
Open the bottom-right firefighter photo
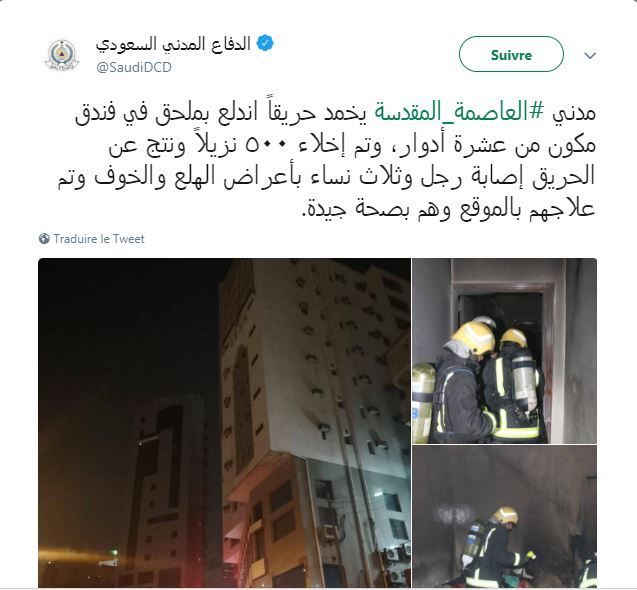coord(505,516)
